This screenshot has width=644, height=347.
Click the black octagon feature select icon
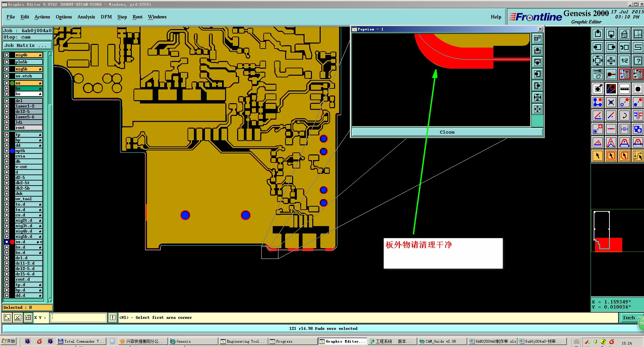[x=638, y=89]
